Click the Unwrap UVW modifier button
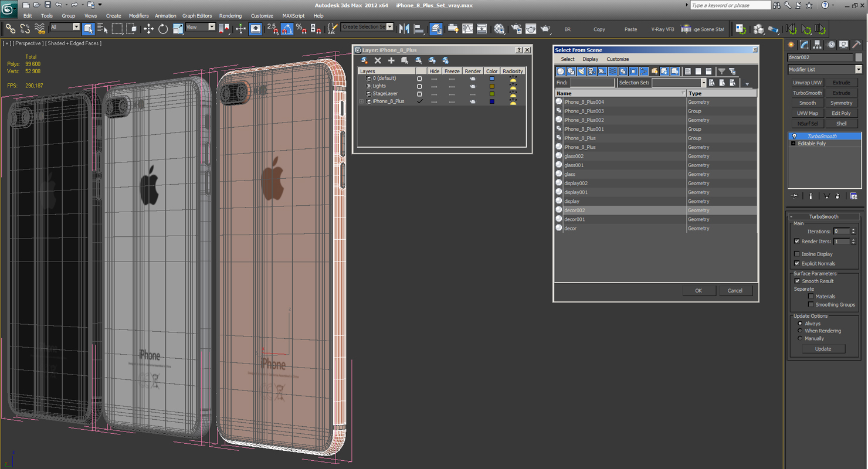Screen dimensions: 868x469 point(808,83)
